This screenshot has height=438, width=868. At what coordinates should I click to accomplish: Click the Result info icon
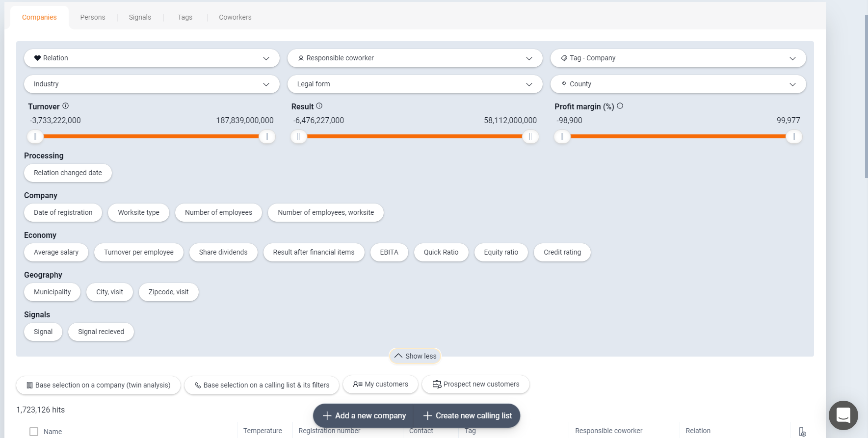(x=319, y=106)
